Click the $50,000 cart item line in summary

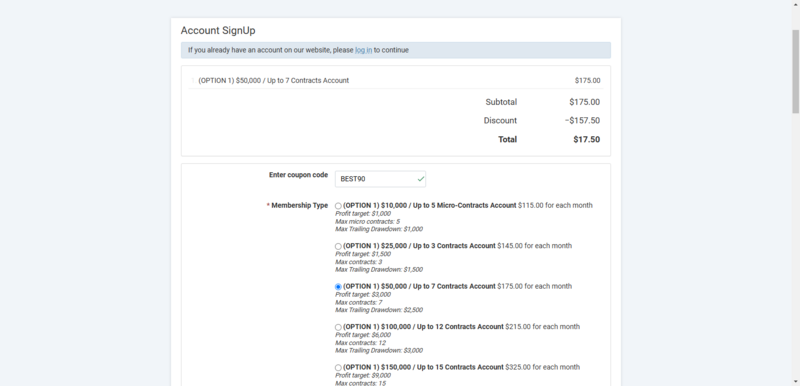pos(395,81)
